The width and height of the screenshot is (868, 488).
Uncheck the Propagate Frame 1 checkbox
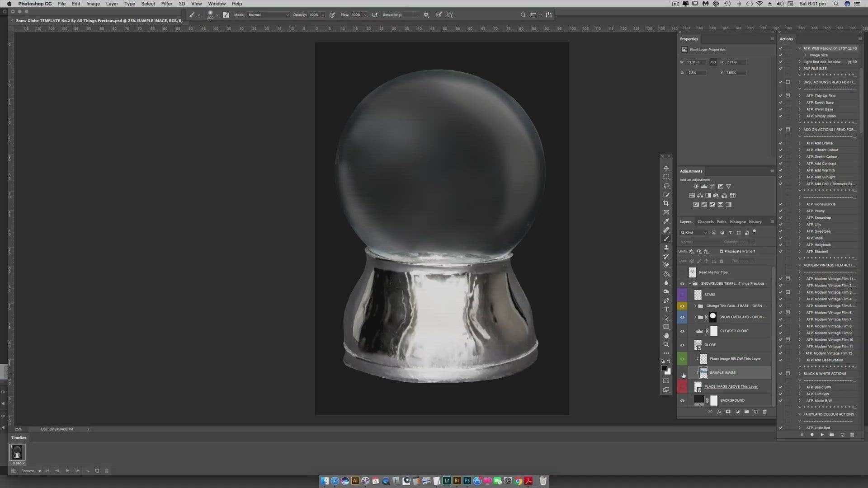coord(721,251)
